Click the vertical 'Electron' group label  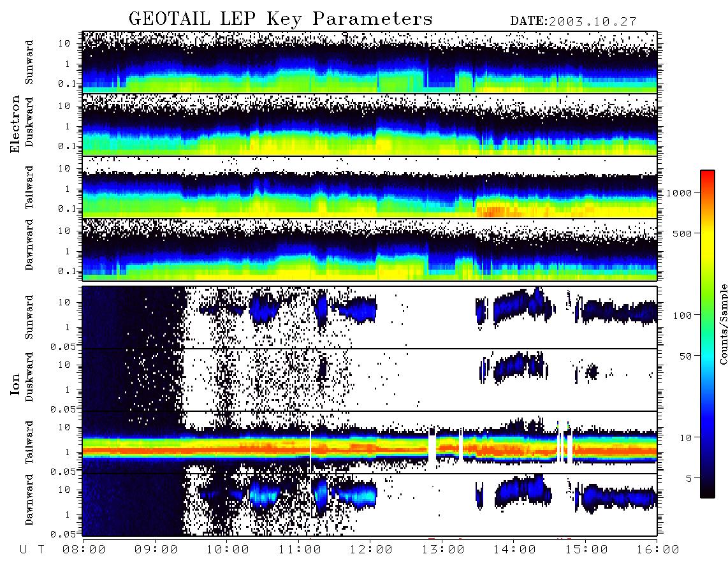point(15,124)
